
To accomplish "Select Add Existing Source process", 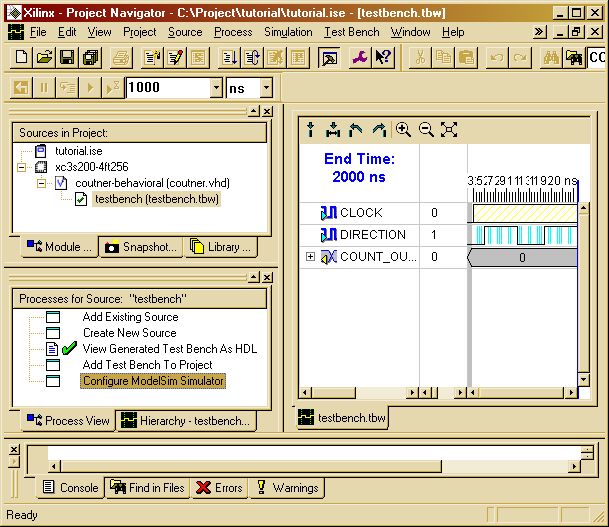I will tap(130, 317).
